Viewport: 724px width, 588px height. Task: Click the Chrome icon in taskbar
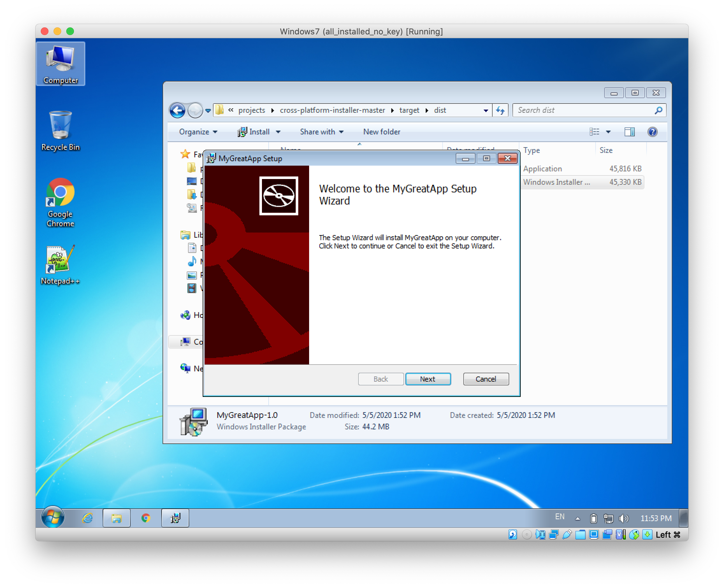point(146,518)
